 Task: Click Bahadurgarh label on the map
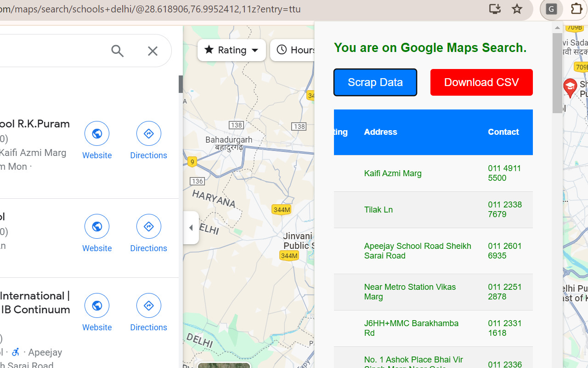click(x=229, y=143)
